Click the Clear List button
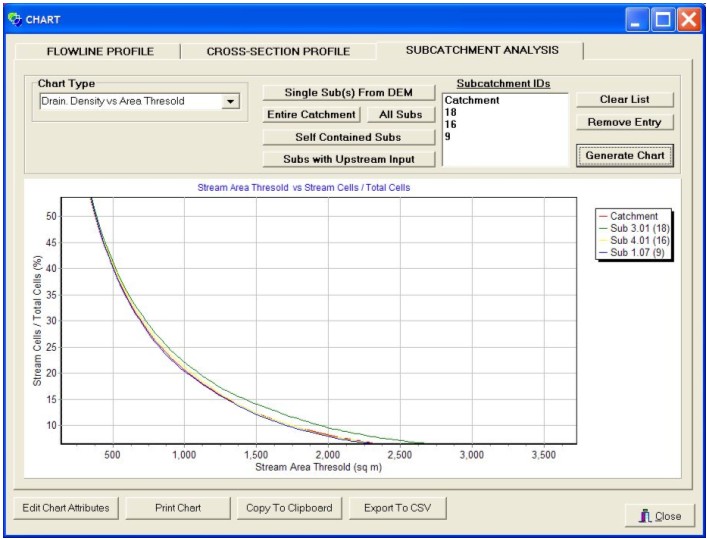The height and width of the screenshot is (539, 707). (625, 100)
